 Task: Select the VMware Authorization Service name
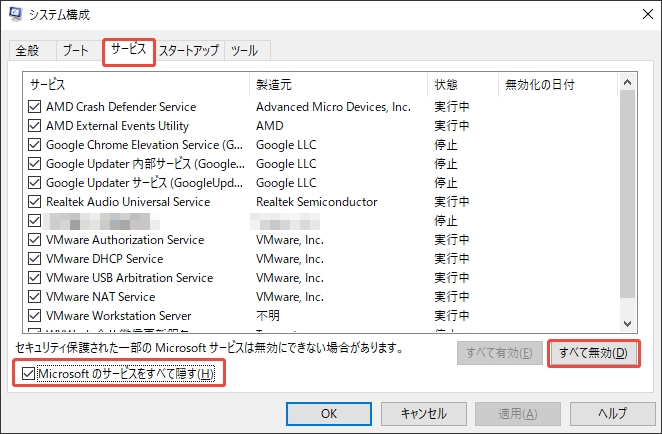[125, 240]
